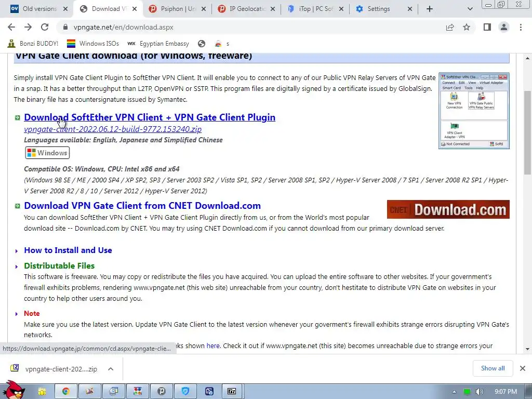Open the Windows ISOs bookmark
Image resolution: width=532 pixels, height=399 pixels.
[93, 44]
